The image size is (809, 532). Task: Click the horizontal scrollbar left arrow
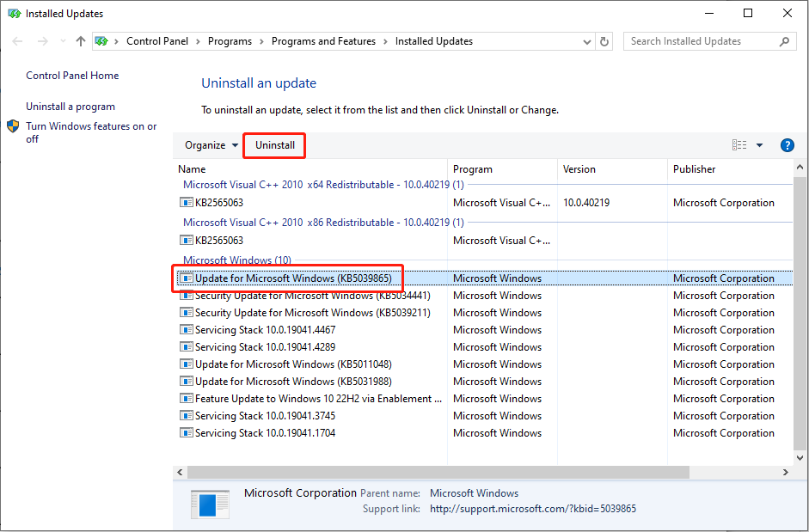coord(180,472)
